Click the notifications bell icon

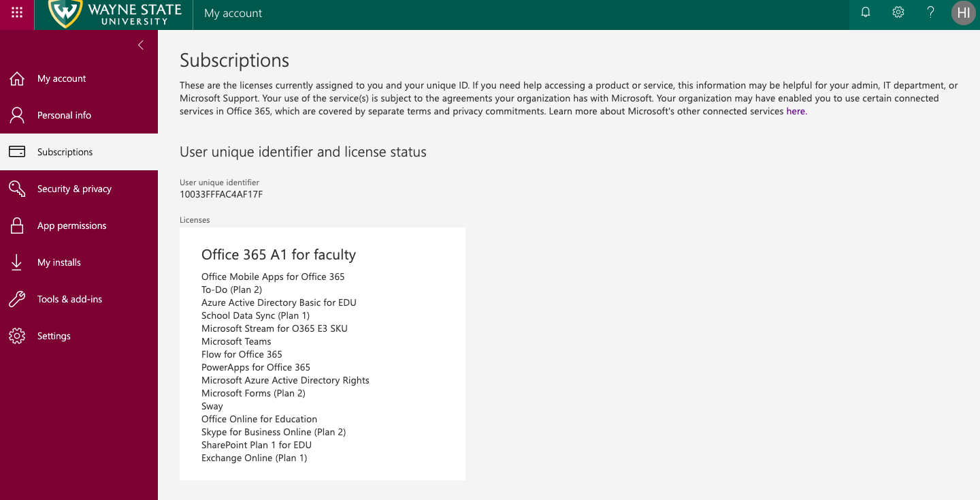tap(866, 12)
